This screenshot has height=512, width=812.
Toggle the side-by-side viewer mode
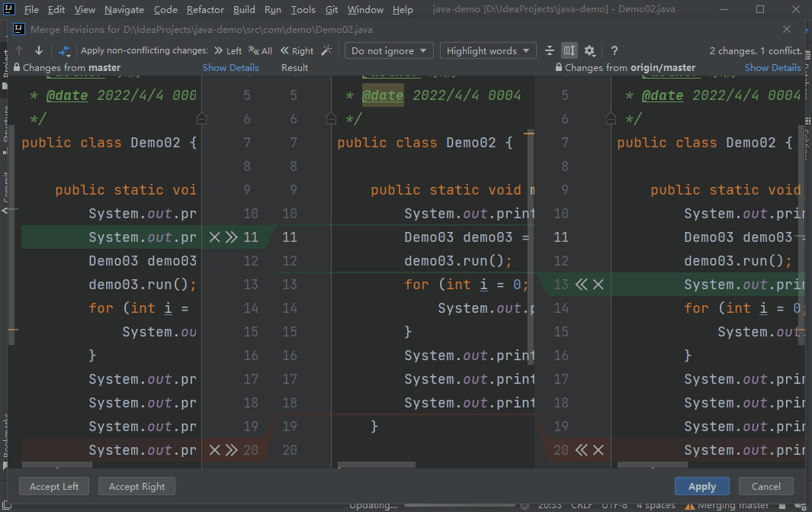(569, 50)
